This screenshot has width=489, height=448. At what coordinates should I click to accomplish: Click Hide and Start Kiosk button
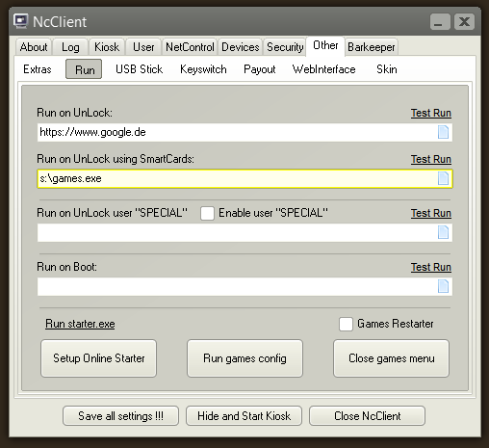click(x=244, y=416)
